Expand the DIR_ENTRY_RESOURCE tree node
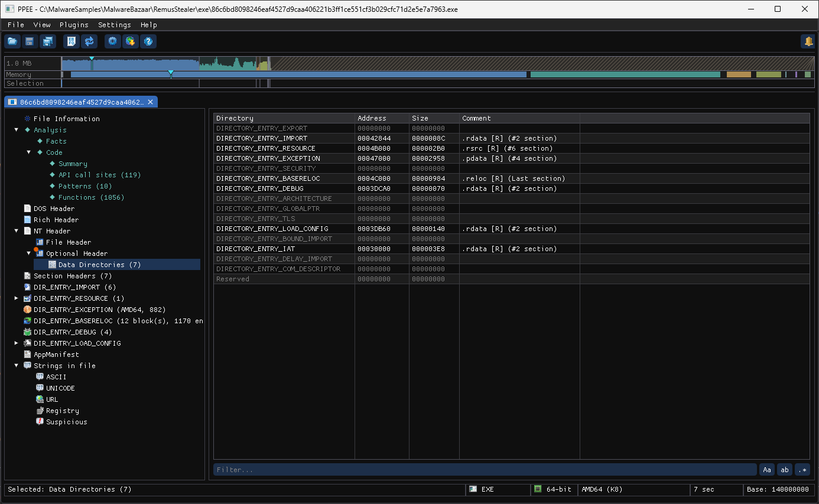819x504 pixels. [x=17, y=298]
